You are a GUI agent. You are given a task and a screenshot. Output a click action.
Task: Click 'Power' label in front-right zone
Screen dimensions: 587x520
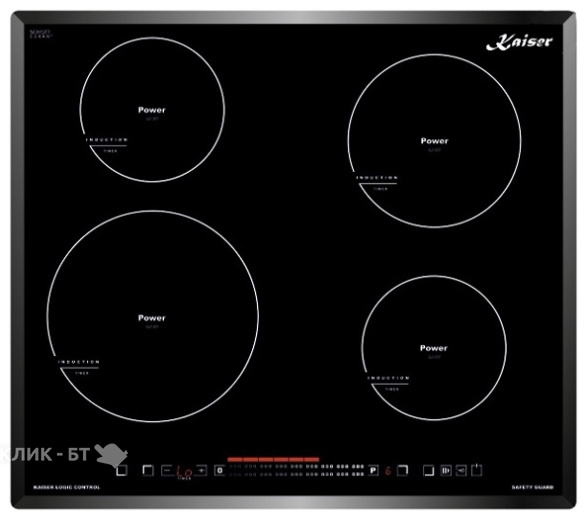[x=434, y=348]
